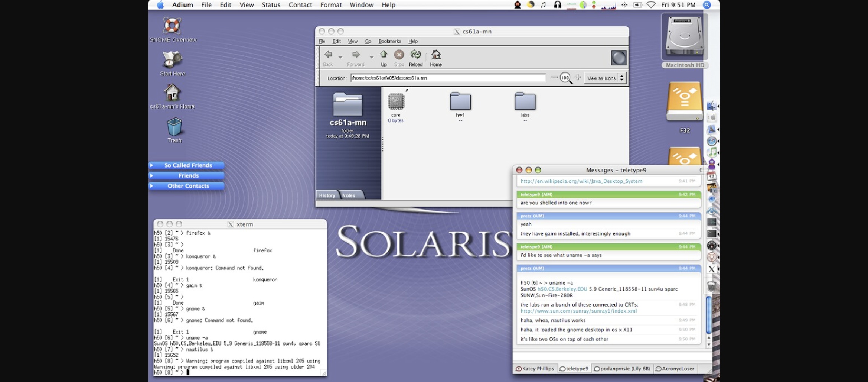The width and height of the screenshot is (868, 382).
Task: Open the sun.com sunray1 index.xml link
Action: coord(578,311)
